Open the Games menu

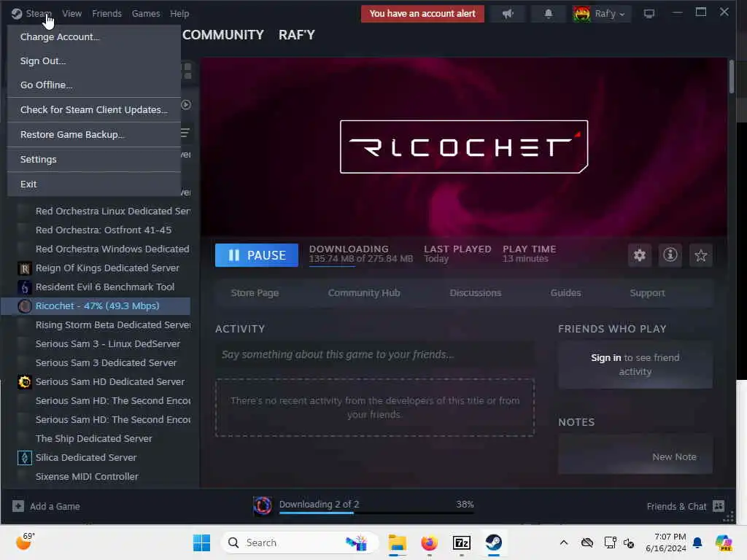coord(146,14)
